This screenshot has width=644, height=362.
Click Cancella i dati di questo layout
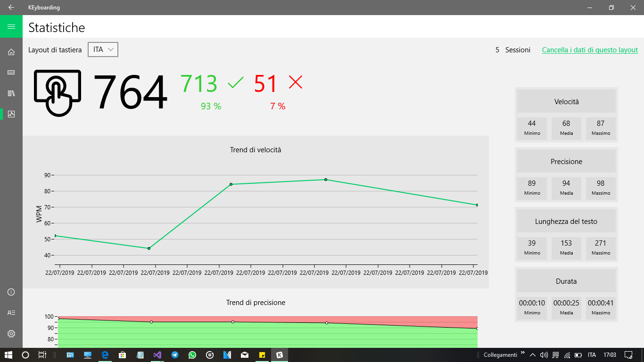[x=590, y=49]
